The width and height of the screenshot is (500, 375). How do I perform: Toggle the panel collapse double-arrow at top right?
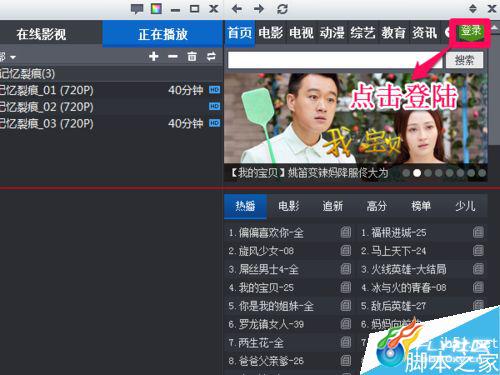(473, 9)
